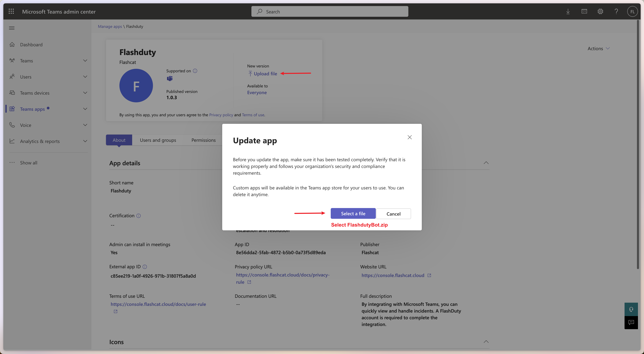This screenshot has height=354, width=644.
Task: Open the FL account avatar
Action: (x=632, y=12)
